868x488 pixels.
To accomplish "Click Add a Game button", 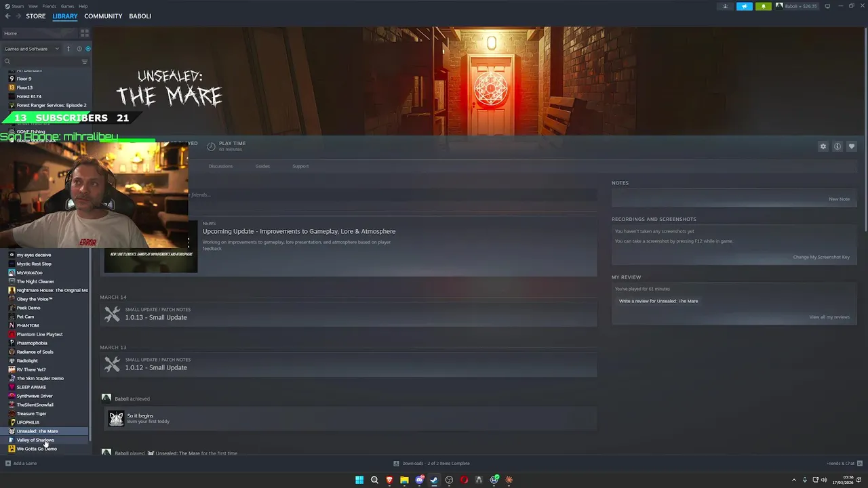I will click(21, 464).
